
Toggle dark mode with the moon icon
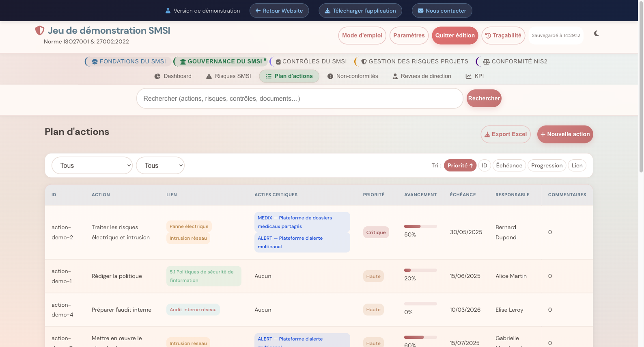pos(596,33)
